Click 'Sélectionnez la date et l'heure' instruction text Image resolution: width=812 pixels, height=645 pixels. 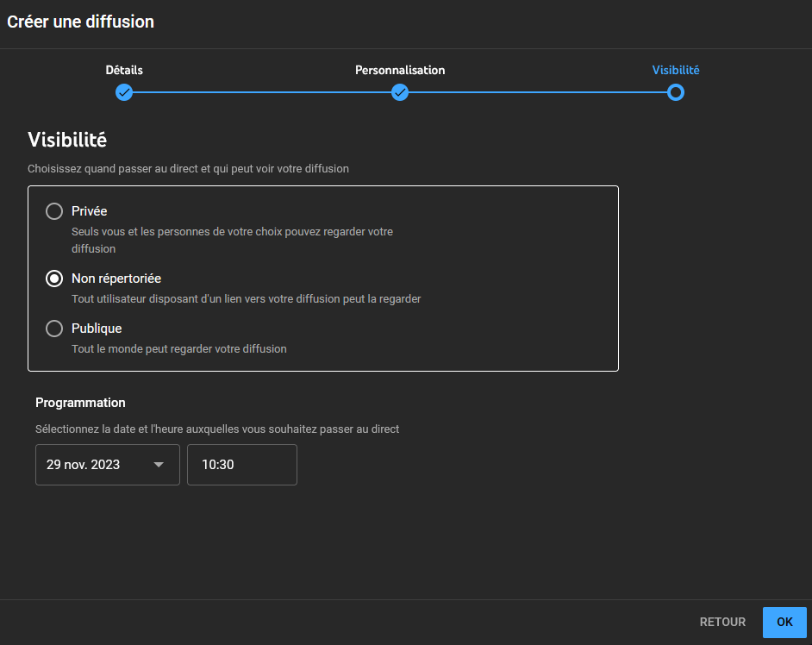[x=217, y=429]
